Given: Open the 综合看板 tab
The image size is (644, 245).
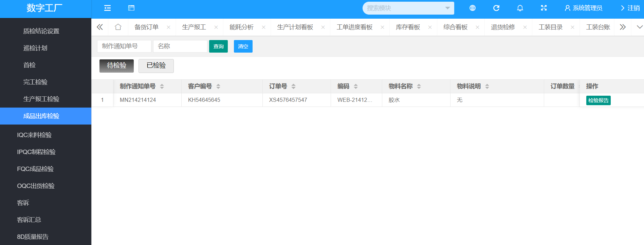Looking at the screenshot, I should tap(455, 27).
